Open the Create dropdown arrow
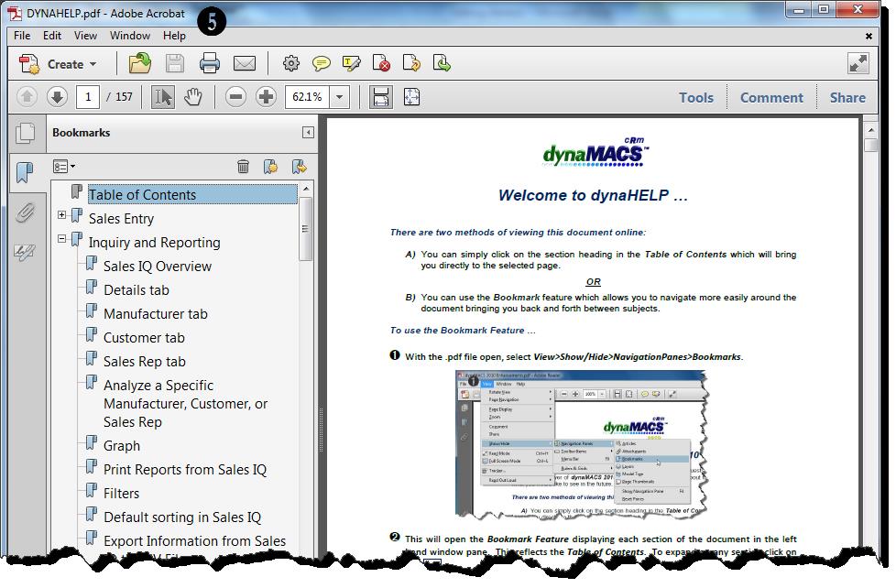This screenshot has height=588, width=896. point(93,65)
